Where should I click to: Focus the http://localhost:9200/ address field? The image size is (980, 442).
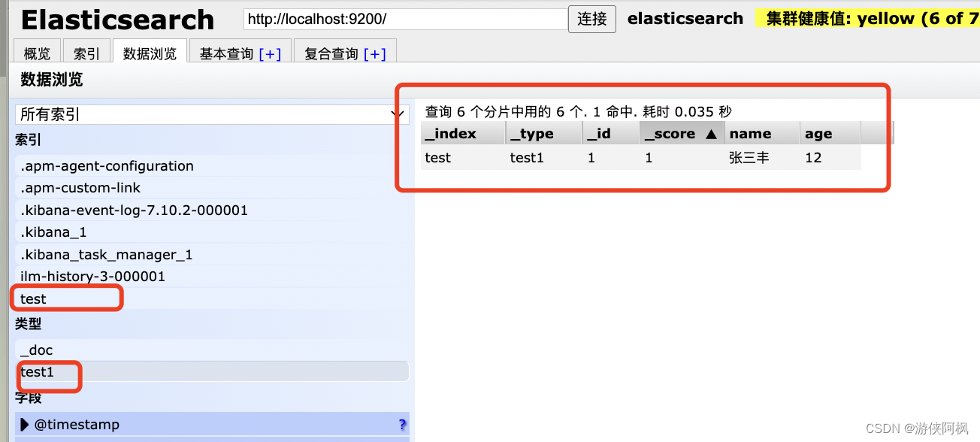click(405, 19)
